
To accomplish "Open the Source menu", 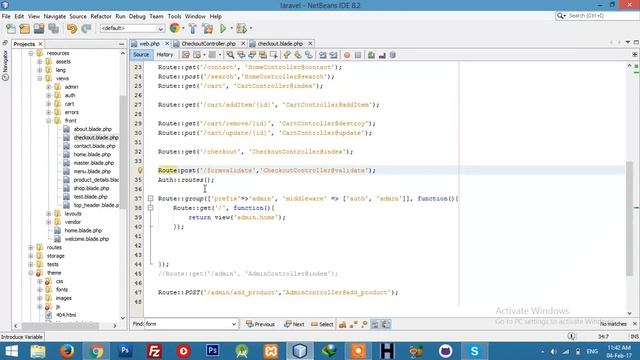I will [x=78, y=16].
